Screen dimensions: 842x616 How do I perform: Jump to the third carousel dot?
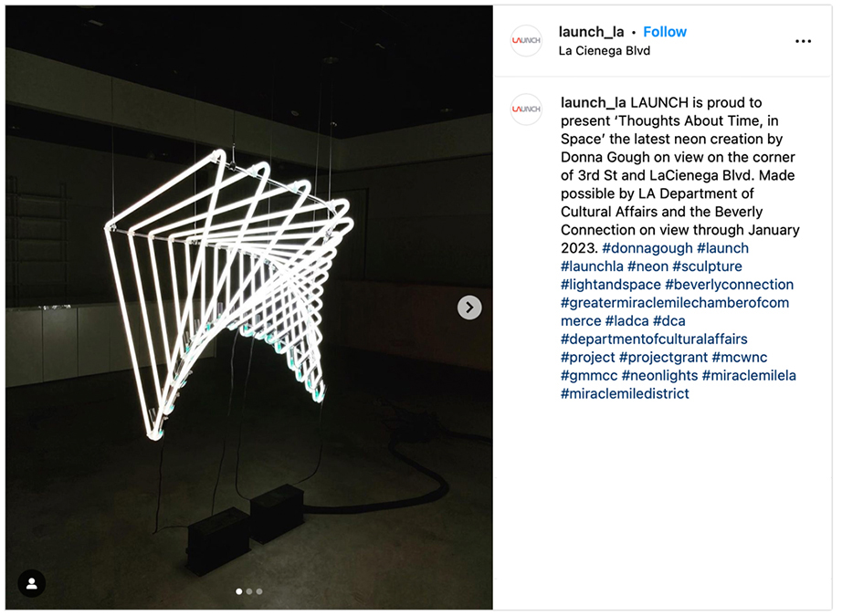pos(259,591)
